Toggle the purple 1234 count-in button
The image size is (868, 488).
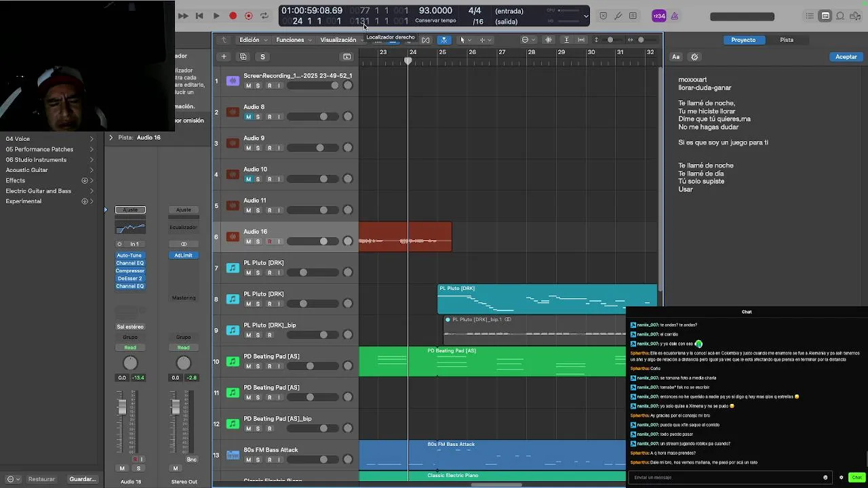pyautogui.click(x=659, y=16)
